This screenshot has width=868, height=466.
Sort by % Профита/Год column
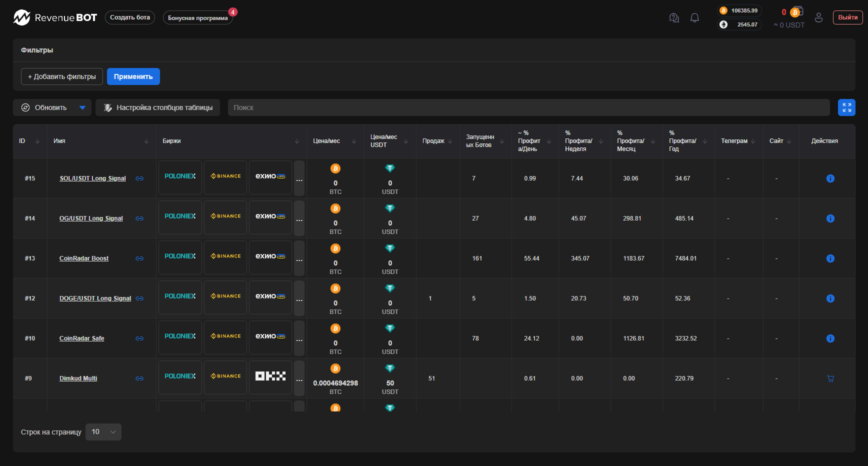pyautogui.click(x=705, y=141)
